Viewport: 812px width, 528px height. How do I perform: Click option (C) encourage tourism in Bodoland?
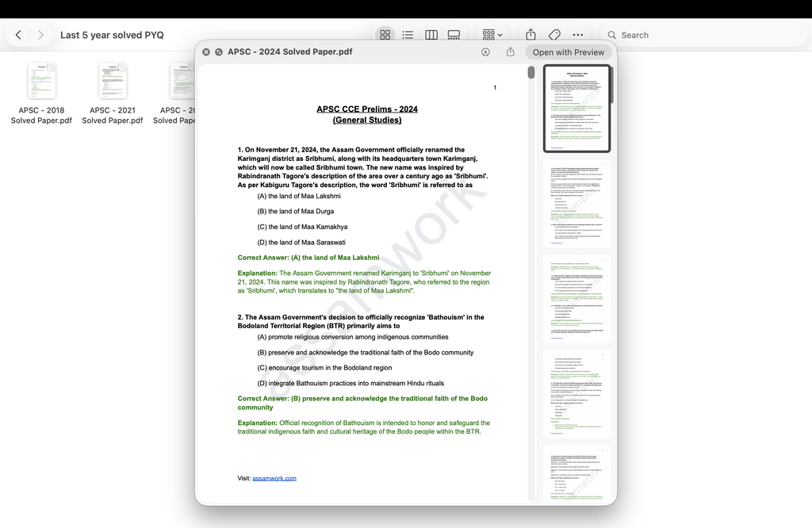point(324,368)
